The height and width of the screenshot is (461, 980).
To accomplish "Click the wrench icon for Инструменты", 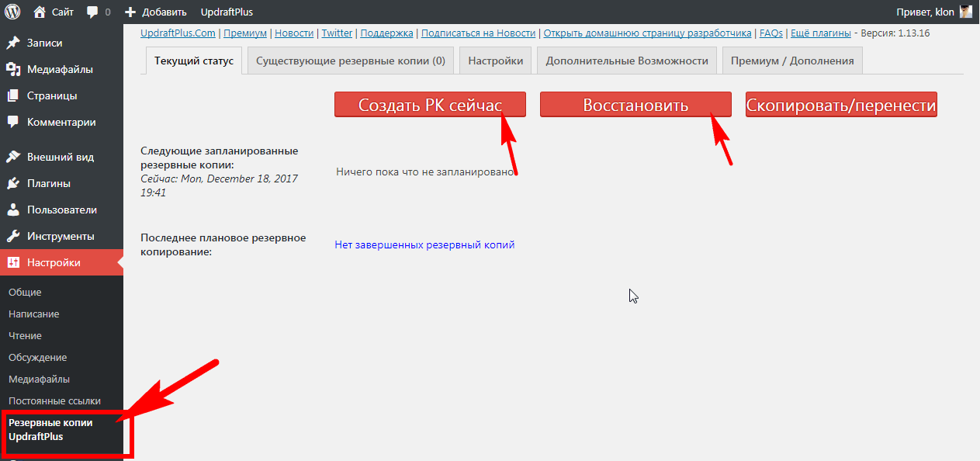I will pyautogui.click(x=13, y=237).
